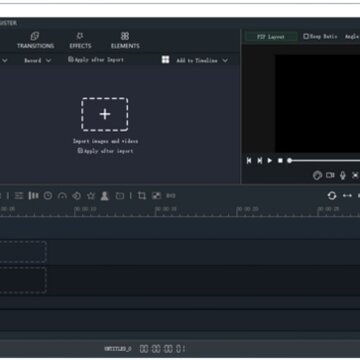This screenshot has width=360, height=360.
Task: Open the speed gauge tool
Action: click(62, 196)
